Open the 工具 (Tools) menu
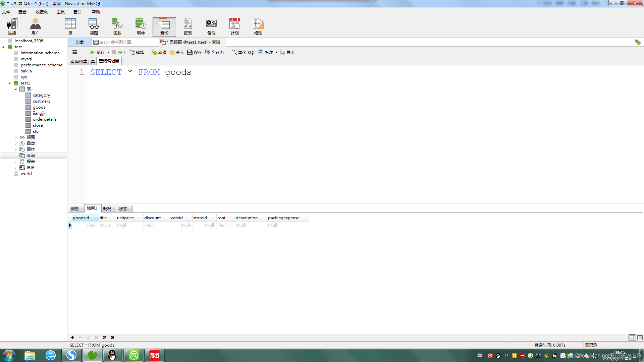The height and width of the screenshot is (362, 644). click(61, 12)
